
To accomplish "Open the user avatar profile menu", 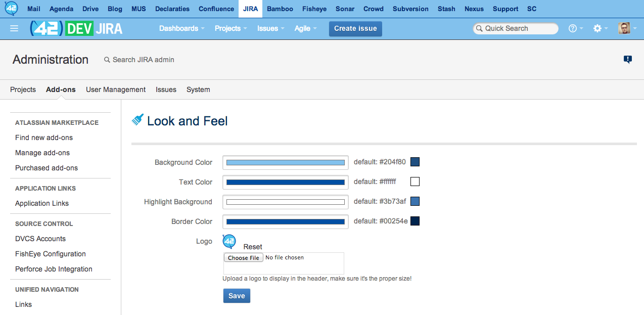I will [627, 29].
